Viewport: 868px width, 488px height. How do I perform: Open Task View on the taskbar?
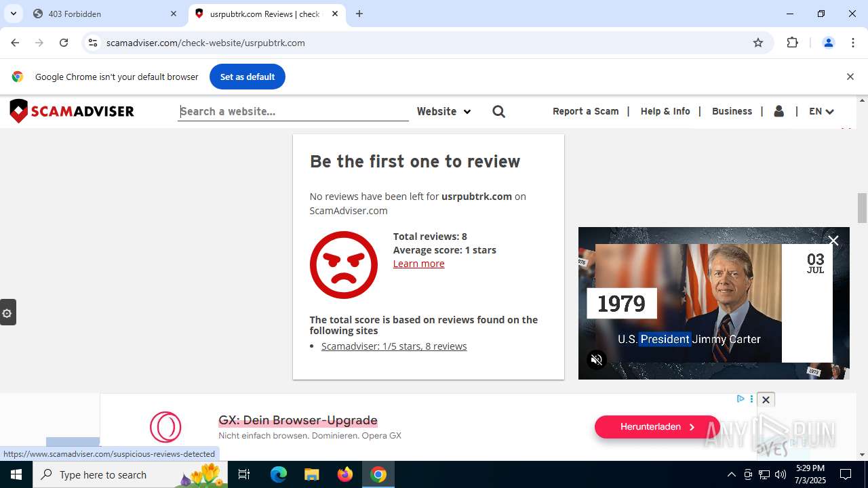(x=244, y=474)
